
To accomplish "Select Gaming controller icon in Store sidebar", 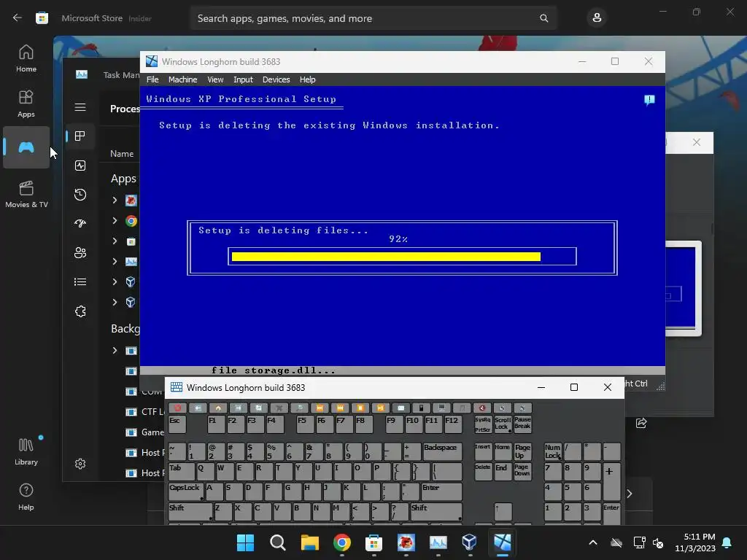I will (x=26, y=147).
